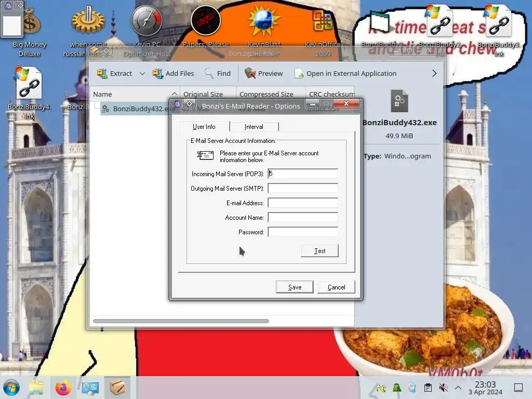
Task: Launch the KevinBlast sun-globe icon
Action: tap(264, 31)
